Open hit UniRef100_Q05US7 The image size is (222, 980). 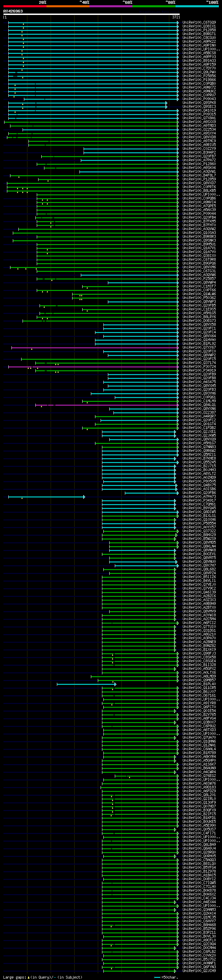(199, 829)
